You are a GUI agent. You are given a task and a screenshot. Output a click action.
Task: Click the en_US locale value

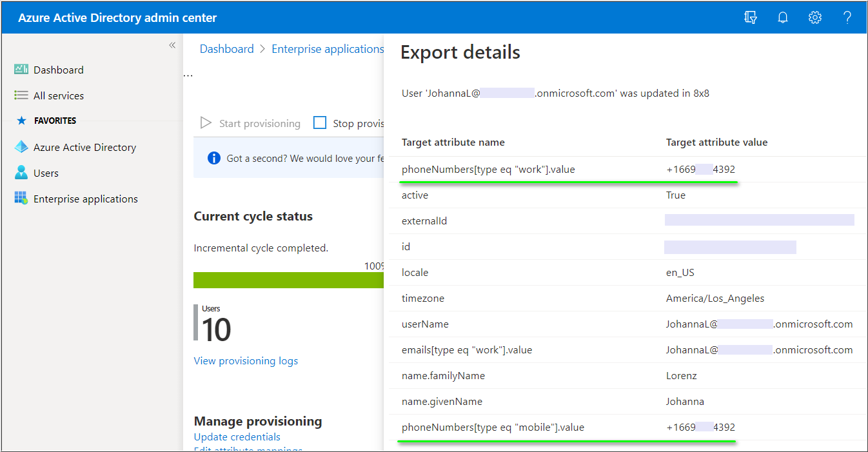tap(680, 273)
